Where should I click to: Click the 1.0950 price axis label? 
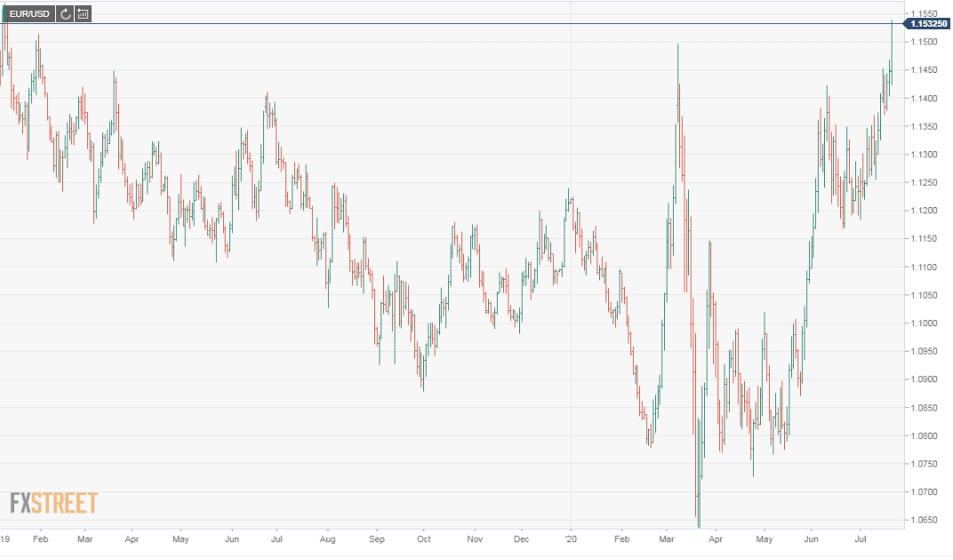[923, 351]
